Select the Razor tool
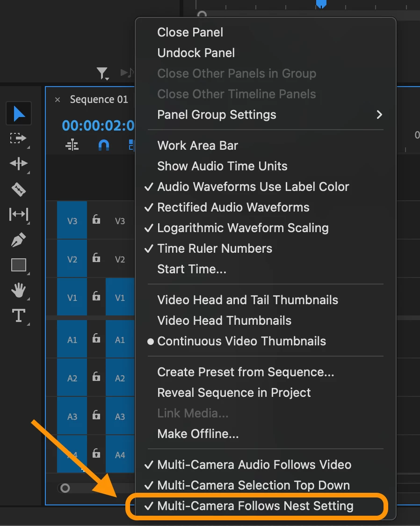 (x=18, y=189)
